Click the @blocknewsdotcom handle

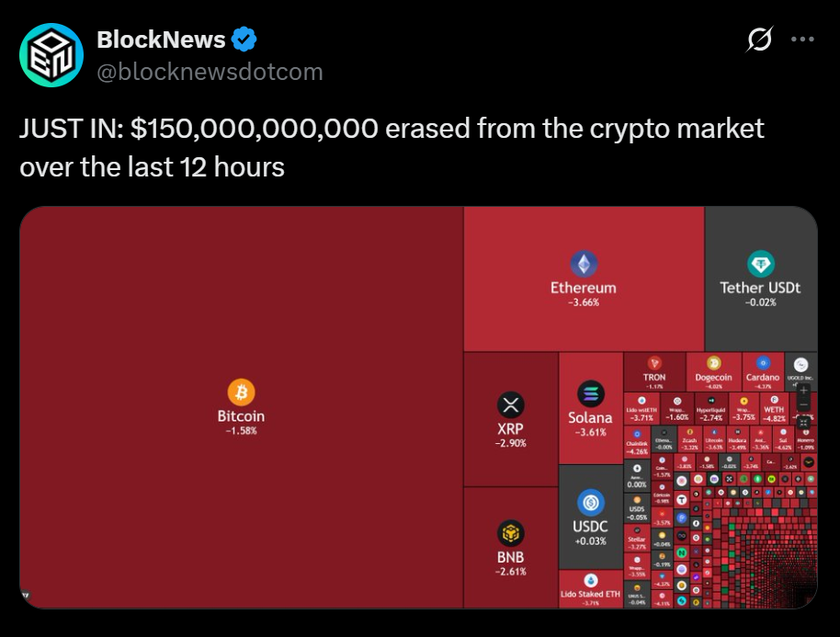point(210,72)
